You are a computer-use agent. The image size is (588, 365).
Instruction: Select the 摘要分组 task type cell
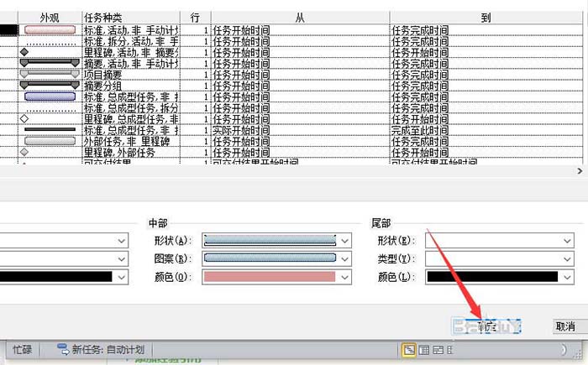tap(131, 86)
